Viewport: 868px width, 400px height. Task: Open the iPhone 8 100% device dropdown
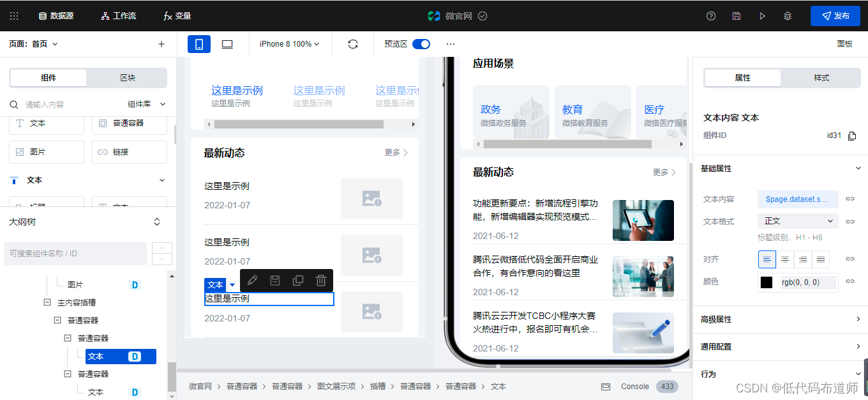coord(289,44)
